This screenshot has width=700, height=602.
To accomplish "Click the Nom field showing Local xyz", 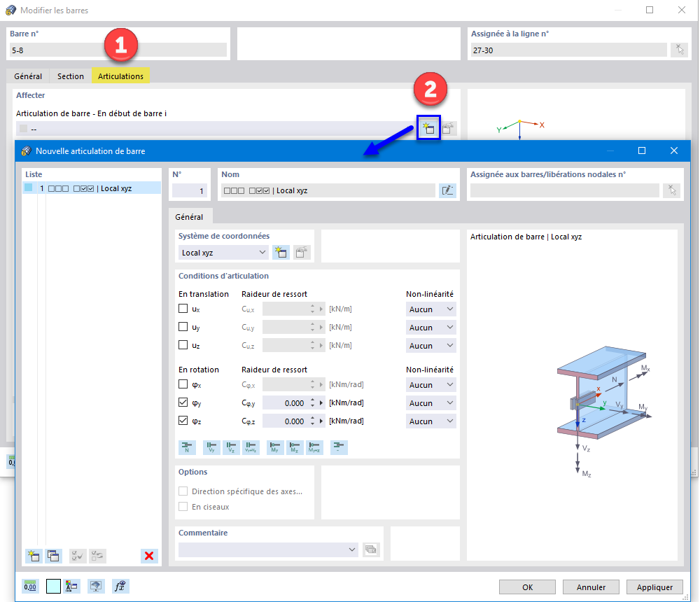I will pyautogui.click(x=328, y=190).
